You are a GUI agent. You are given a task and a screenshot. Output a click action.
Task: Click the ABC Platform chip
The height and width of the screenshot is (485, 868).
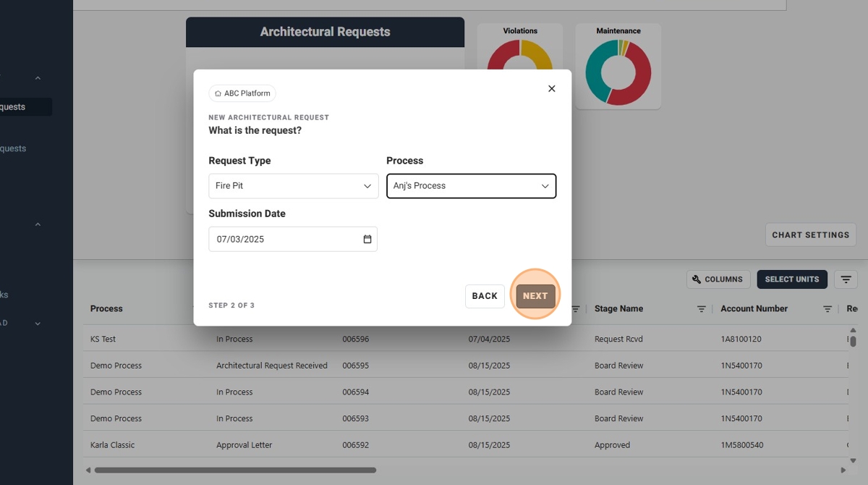coord(242,93)
